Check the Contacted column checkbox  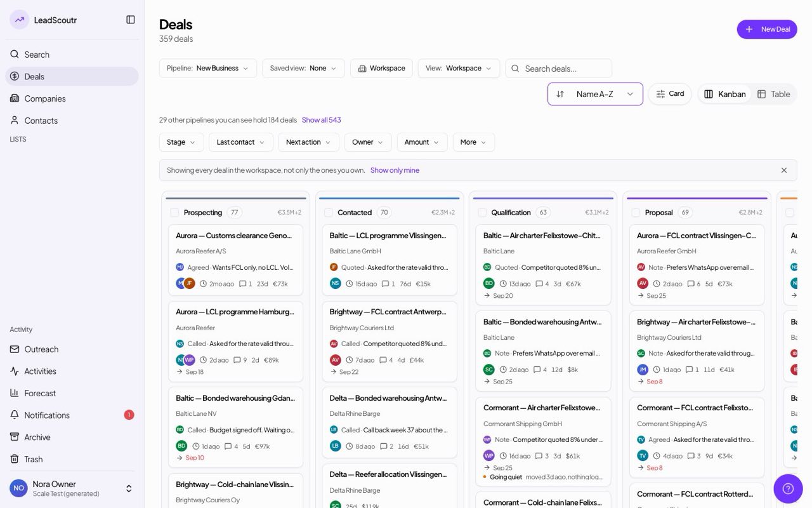[329, 213]
